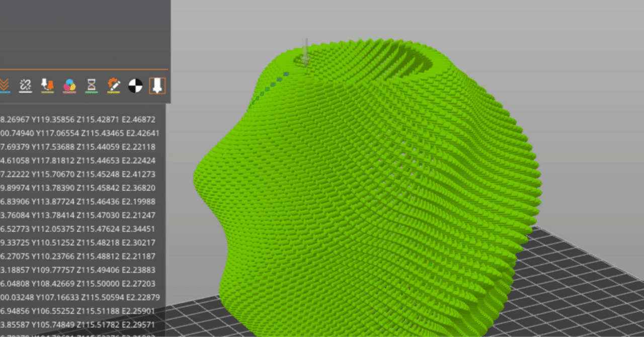Select G-code line with Z115.50000
The width and height of the screenshot is (644, 337).
point(78,283)
